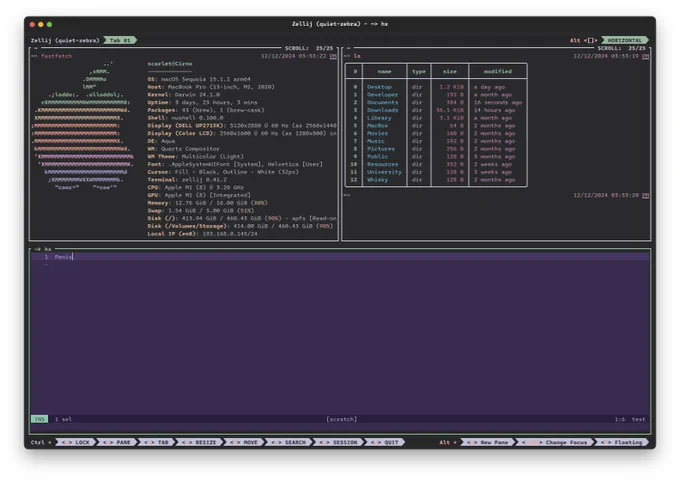
Task: Click QUIT in the status bar
Action: coord(385,442)
